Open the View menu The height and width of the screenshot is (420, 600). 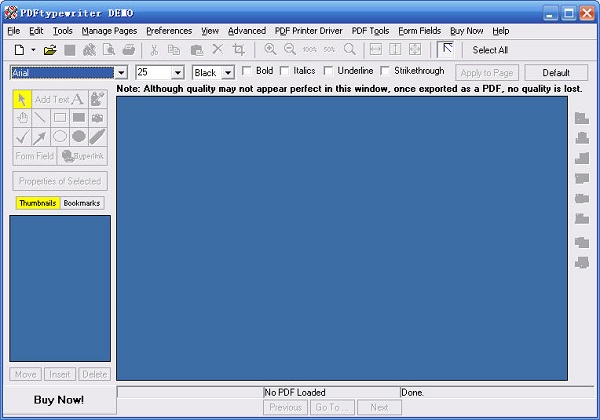coord(210,31)
